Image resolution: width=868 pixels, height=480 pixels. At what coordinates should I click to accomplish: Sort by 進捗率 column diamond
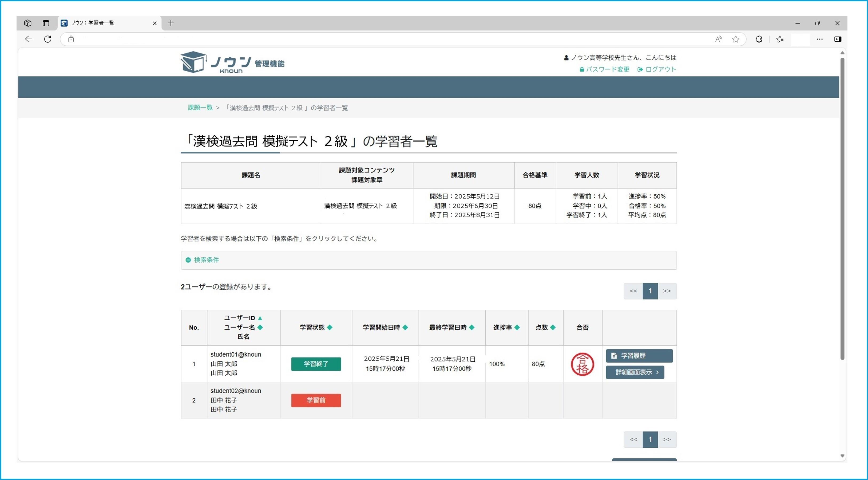517,327
